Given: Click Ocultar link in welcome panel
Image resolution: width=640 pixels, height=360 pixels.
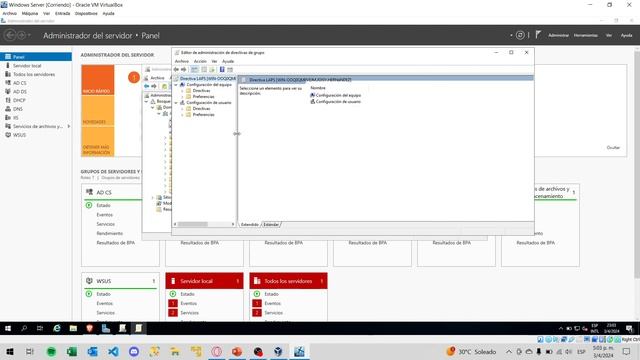Looking at the screenshot, I should point(613,147).
